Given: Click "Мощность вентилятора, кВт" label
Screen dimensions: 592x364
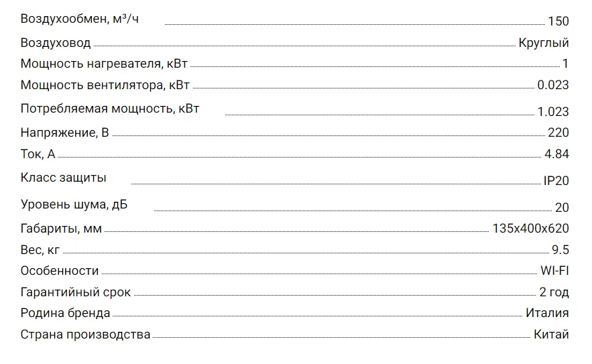Looking at the screenshot, I should 105,85.
